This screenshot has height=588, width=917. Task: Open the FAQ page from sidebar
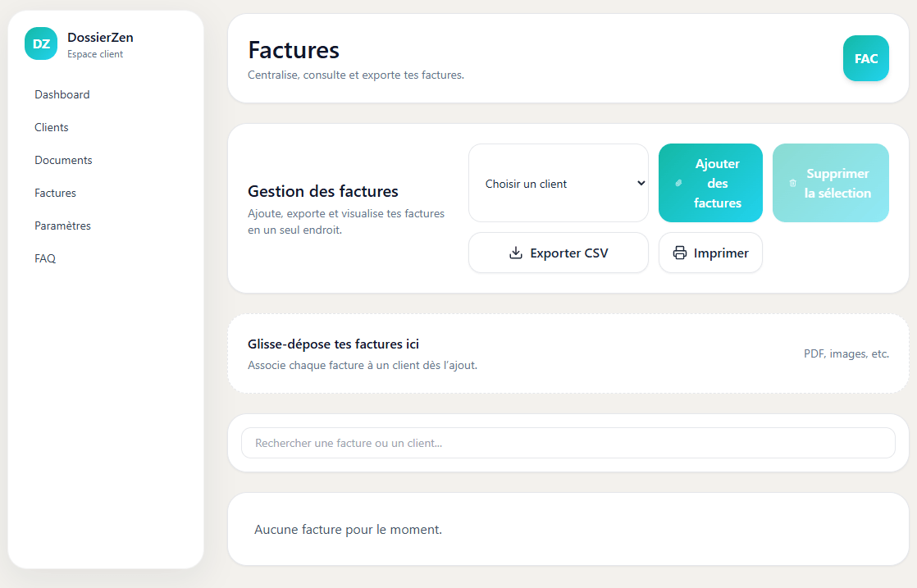pyautogui.click(x=45, y=258)
